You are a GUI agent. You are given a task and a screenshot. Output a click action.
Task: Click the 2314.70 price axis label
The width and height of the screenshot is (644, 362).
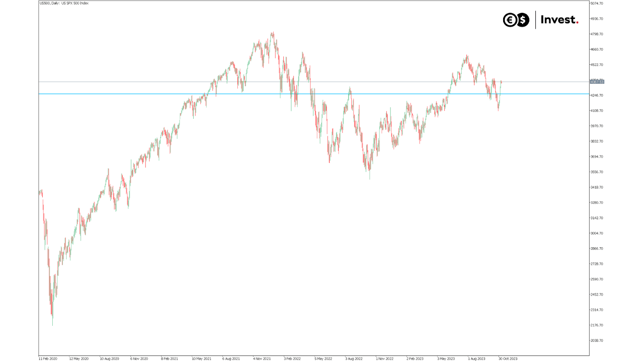tap(597, 310)
